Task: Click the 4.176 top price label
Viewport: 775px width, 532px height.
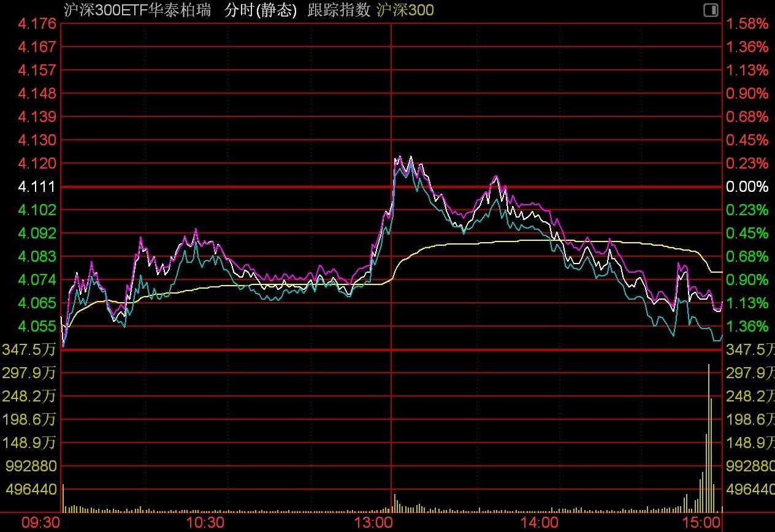Action: pos(37,23)
